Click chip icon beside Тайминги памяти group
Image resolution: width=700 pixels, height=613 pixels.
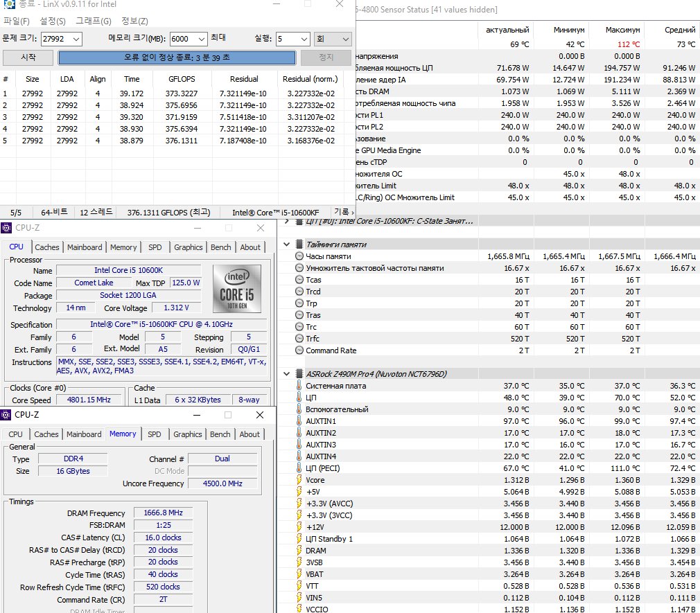299,245
